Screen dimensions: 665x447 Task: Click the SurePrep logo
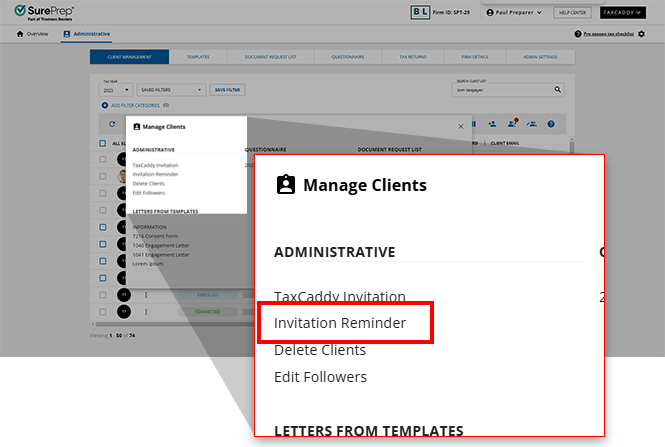(x=44, y=12)
